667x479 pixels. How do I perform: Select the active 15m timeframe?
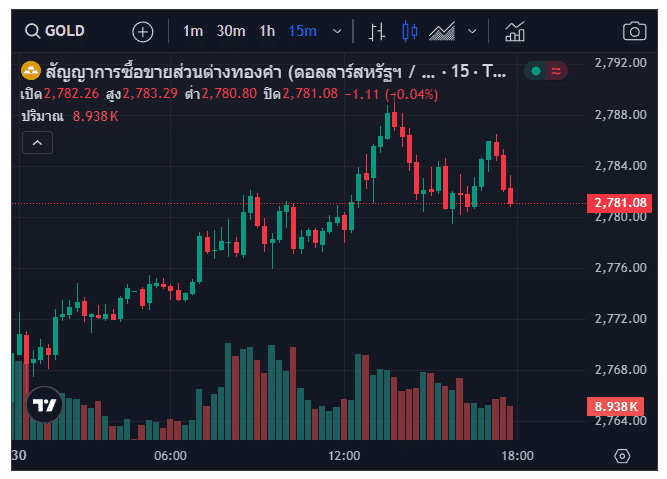coord(302,31)
